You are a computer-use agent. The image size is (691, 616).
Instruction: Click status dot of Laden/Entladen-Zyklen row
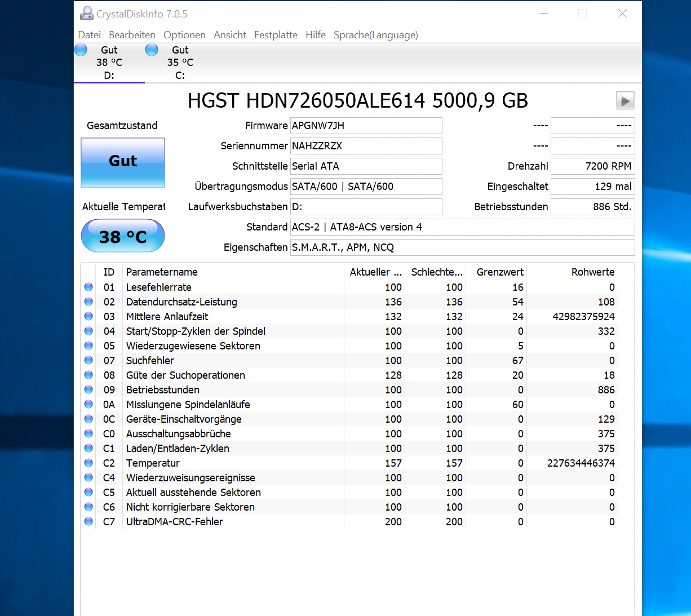click(88, 448)
